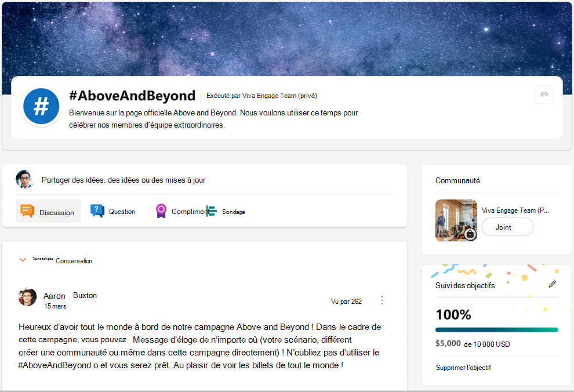This screenshot has height=392, width=574.
Task: Click the blue hashtag campaign logo
Action: click(x=41, y=106)
